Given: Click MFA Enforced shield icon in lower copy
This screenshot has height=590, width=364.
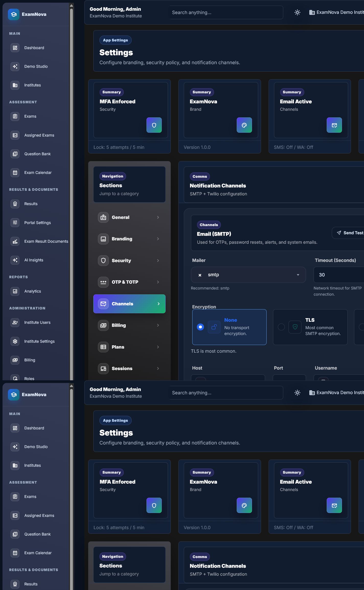Looking at the screenshot, I should tap(154, 505).
